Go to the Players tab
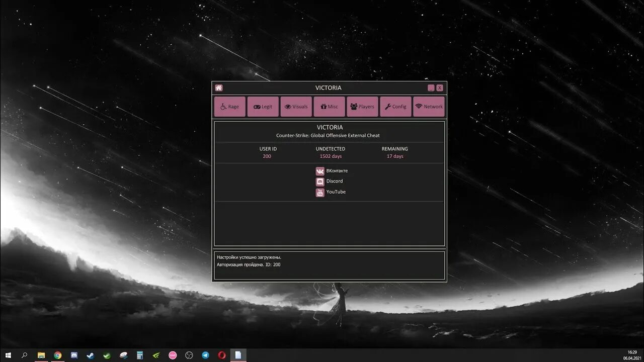Viewport: 644px width, 362px height. tap(362, 107)
